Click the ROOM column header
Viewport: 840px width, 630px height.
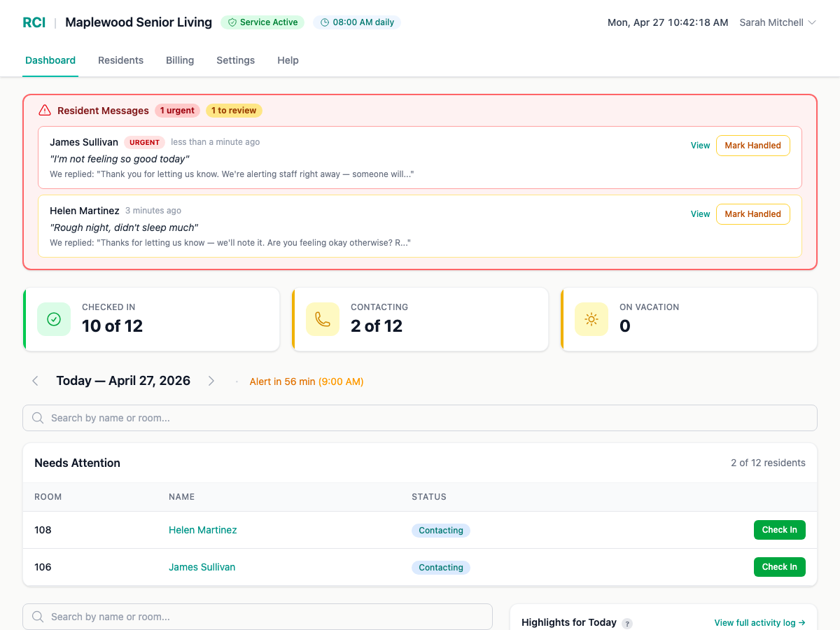tap(48, 497)
